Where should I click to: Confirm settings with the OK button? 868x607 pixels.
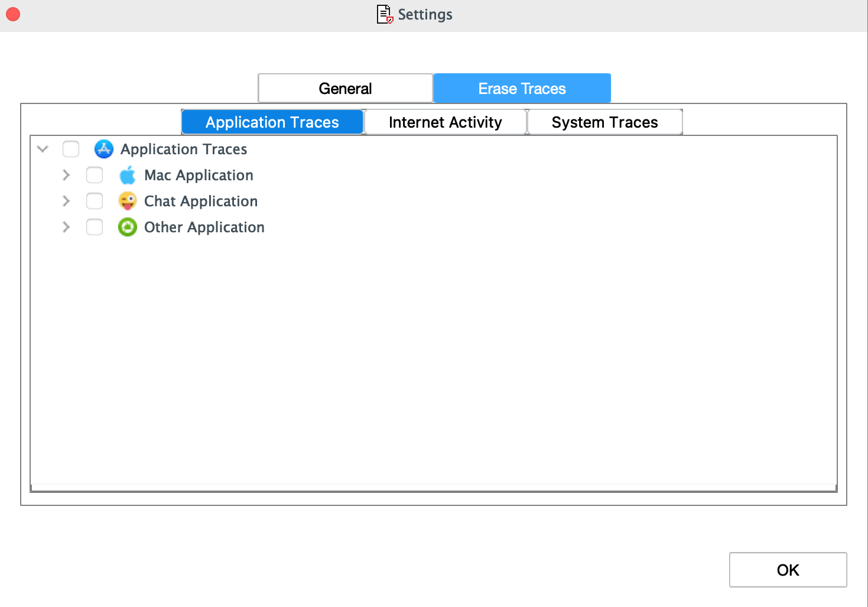[x=788, y=570]
